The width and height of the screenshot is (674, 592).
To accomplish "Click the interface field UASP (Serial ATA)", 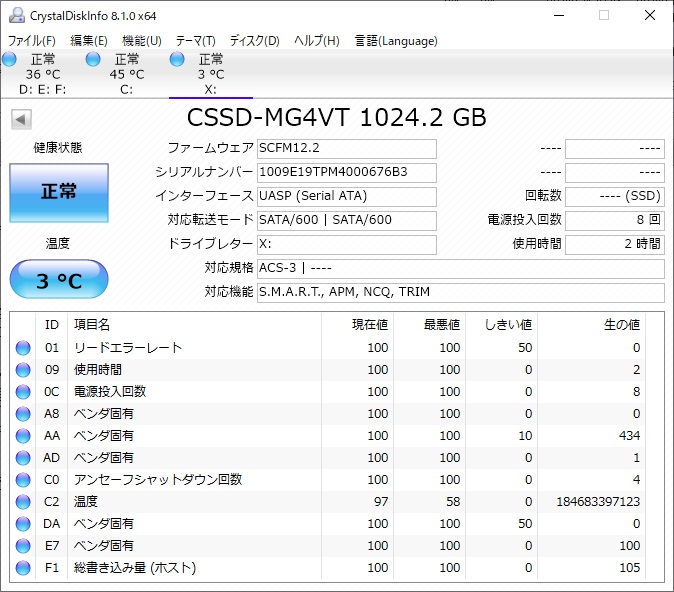I will click(x=347, y=197).
